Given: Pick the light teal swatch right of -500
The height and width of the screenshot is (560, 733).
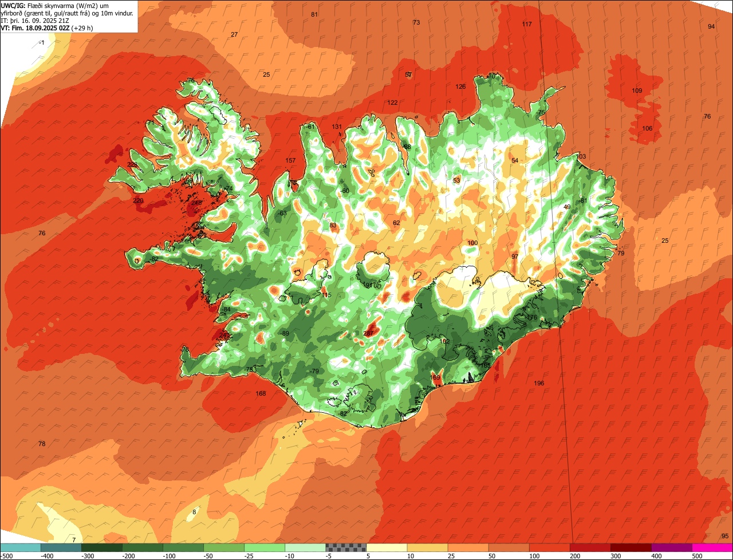Looking at the screenshot, I should click(21, 547).
